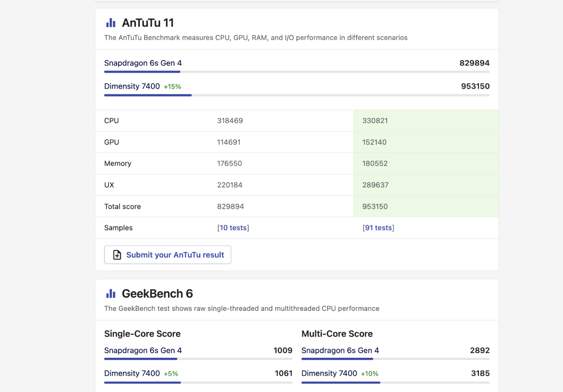Click the Snapdragon 6s Gen 4 AnTuTu label

143,63
